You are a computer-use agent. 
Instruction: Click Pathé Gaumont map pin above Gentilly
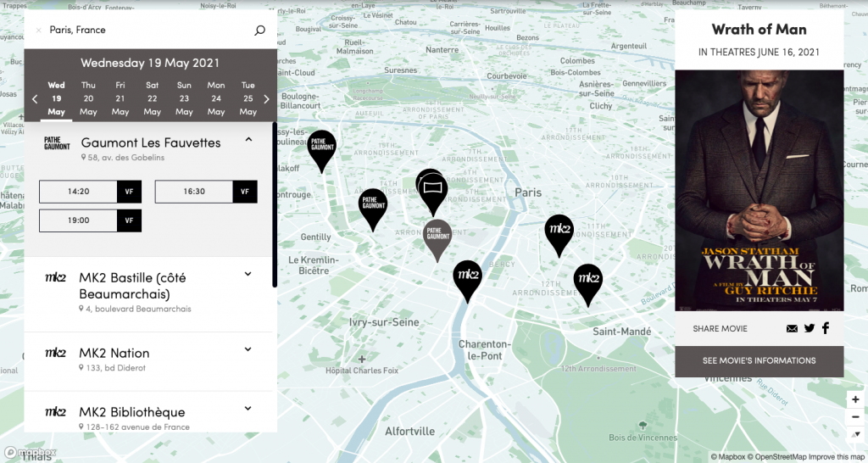pyautogui.click(x=373, y=209)
